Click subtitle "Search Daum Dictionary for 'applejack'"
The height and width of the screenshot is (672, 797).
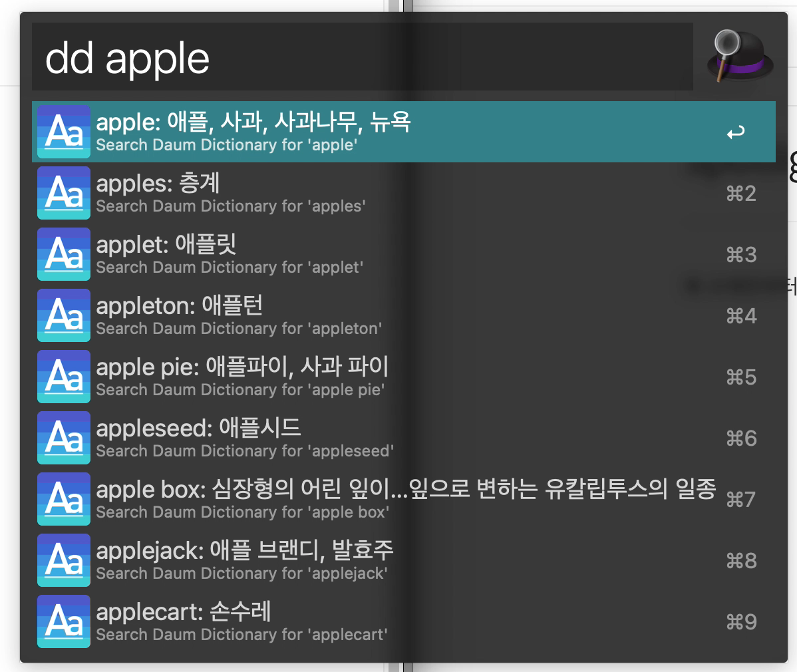click(242, 574)
